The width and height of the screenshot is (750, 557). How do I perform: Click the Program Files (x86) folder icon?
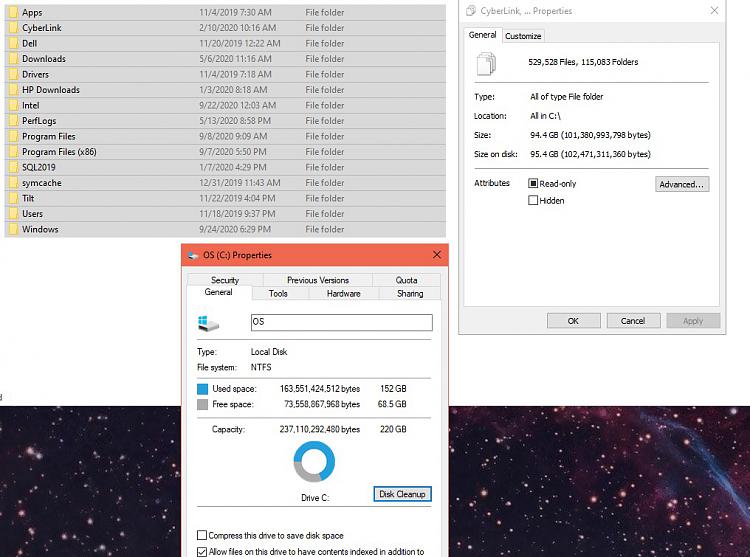[x=13, y=152]
